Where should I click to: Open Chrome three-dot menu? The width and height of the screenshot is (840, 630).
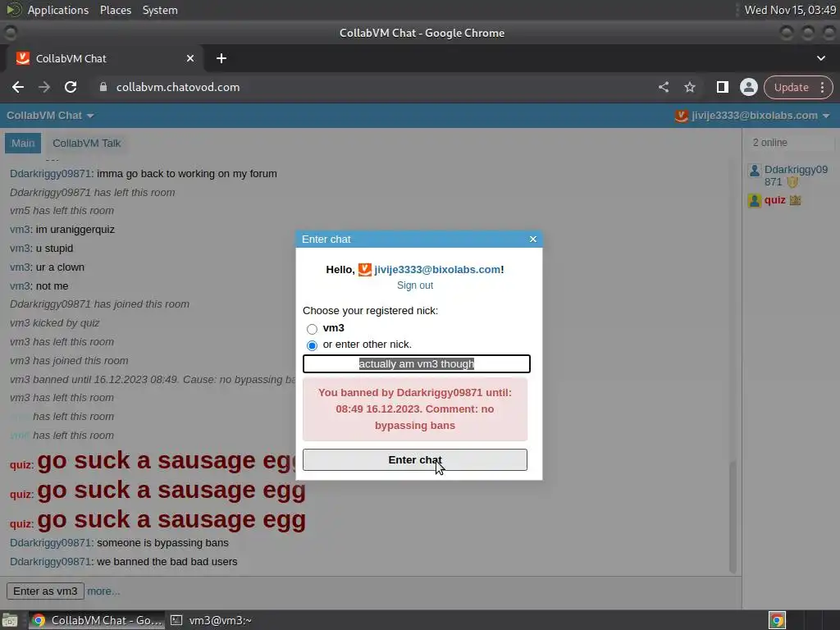pyautogui.click(x=822, y=87)
